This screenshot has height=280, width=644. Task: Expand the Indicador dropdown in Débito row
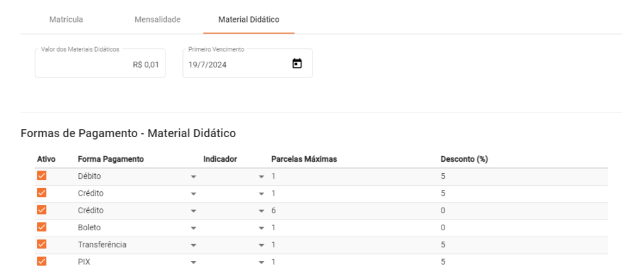(x=261, y=177)
